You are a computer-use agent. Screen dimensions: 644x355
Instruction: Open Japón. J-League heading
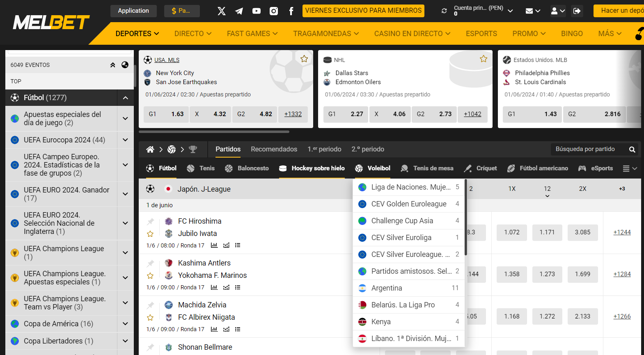click(x=204, y=189)
